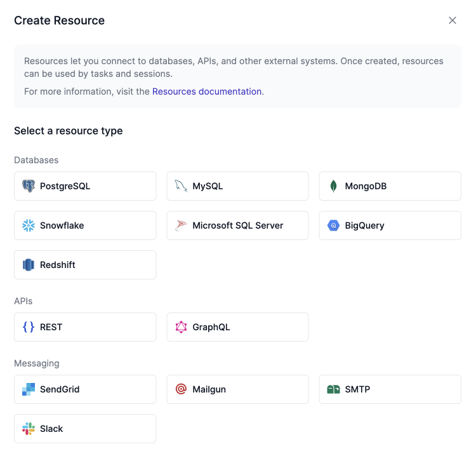Image resolution: width=476 pixels, height=449 pixels.
Task: Select the Mailgun resource card
Action: pos(237,389)
